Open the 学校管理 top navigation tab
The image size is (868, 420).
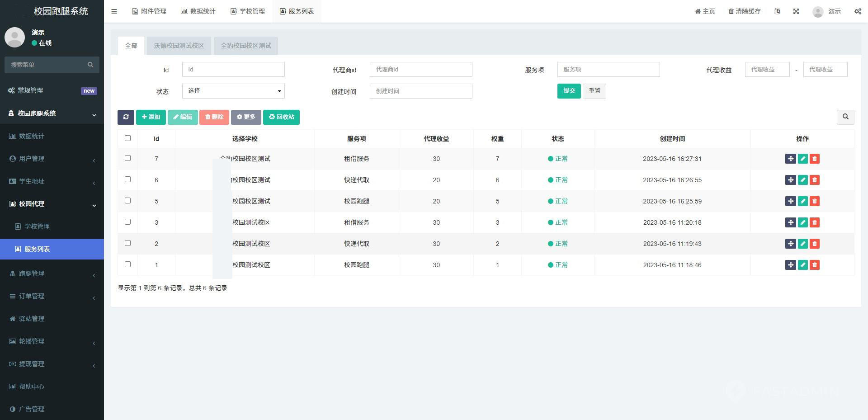point(248,11)
